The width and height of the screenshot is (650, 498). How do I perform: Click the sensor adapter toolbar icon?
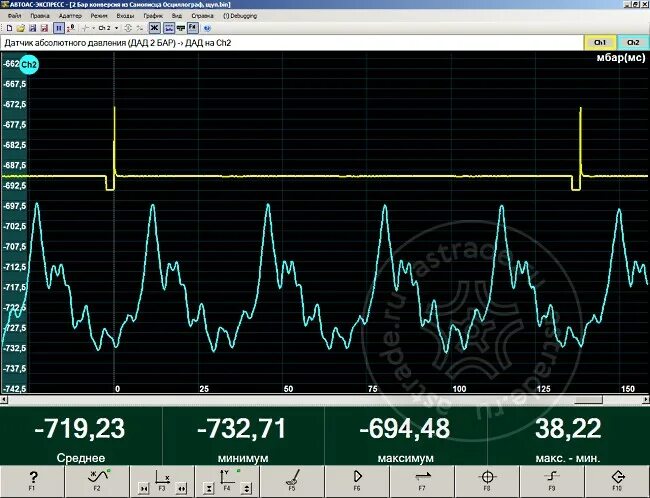click(181, 28)
